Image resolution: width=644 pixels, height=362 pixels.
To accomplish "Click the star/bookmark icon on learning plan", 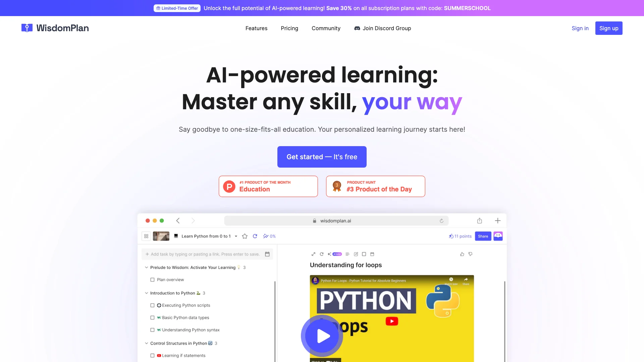I will point(245,236).
